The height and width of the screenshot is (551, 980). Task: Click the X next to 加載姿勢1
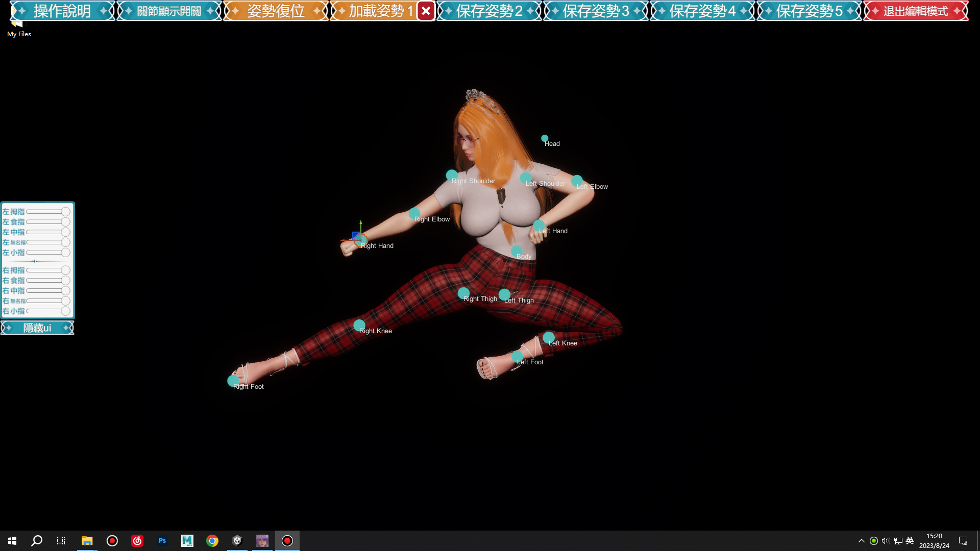coord(426,11)
